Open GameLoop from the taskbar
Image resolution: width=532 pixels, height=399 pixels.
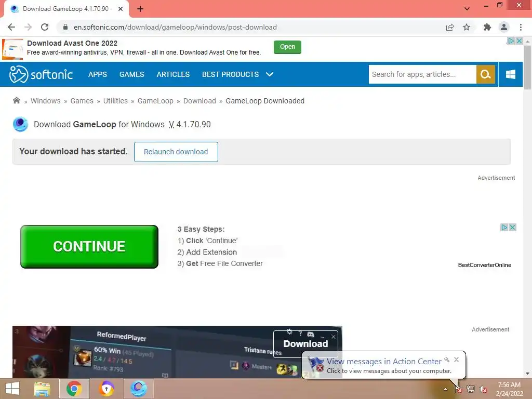tap(139, 389)
